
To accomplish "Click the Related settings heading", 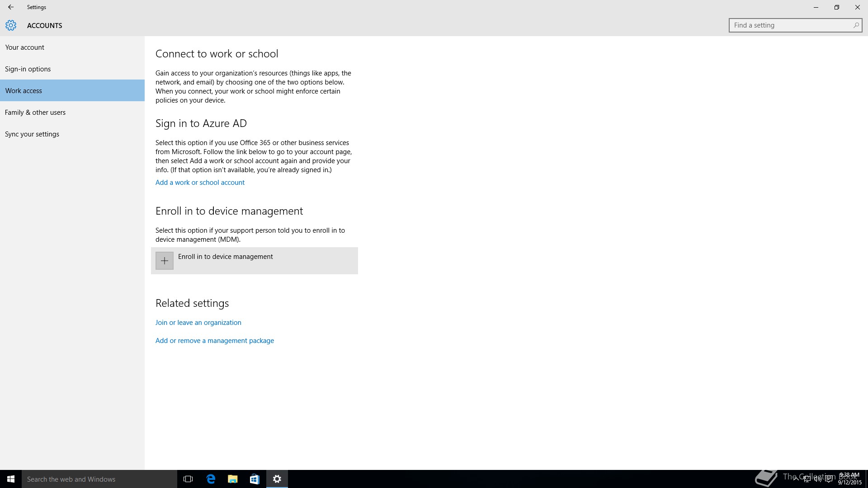I will click(192, 303).
